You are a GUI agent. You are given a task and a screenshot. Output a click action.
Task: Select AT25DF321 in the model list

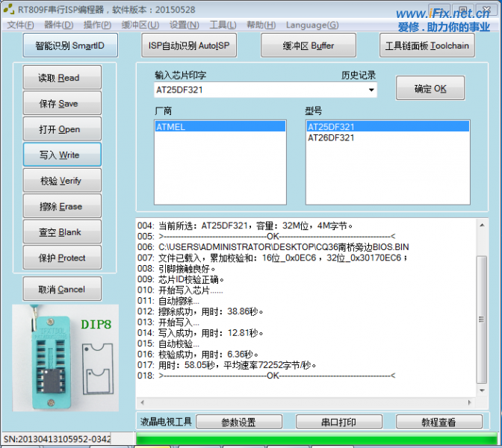pos(388,127)
